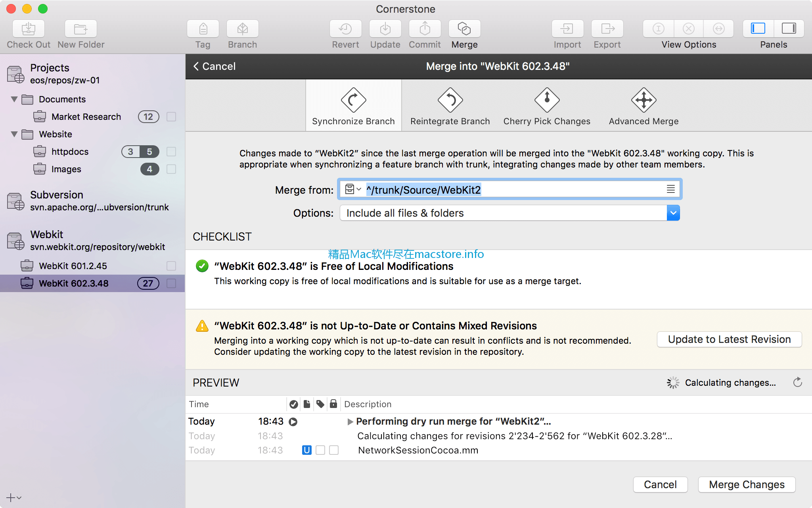Select Synchronize Branch tab
This screenshot has height=508, width=812.
click(x=353, y=106)
